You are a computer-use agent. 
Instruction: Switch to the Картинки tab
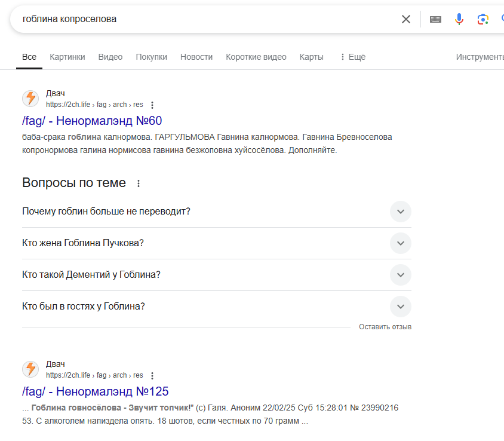tap(67, 57)
